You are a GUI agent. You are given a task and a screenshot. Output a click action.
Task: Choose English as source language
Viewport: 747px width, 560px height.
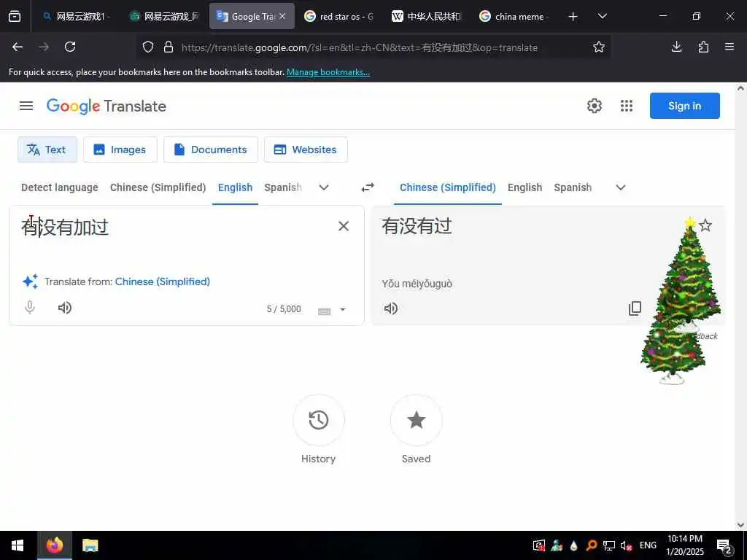(x=236, y=187)
